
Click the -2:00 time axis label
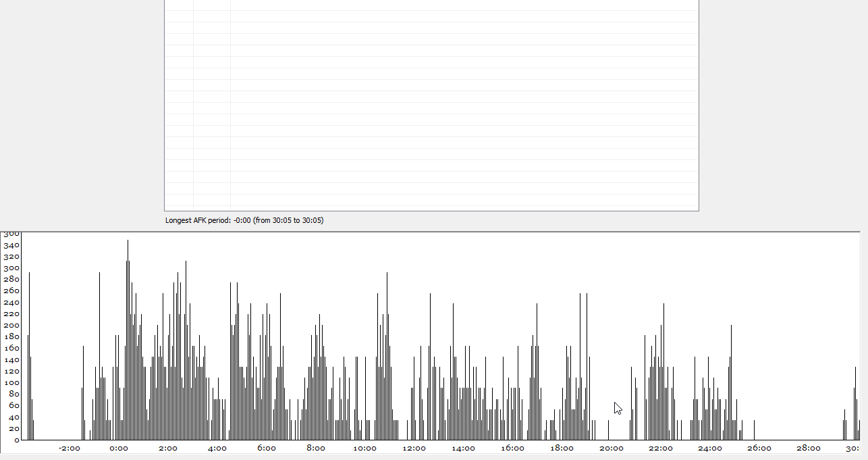[70, 448]
